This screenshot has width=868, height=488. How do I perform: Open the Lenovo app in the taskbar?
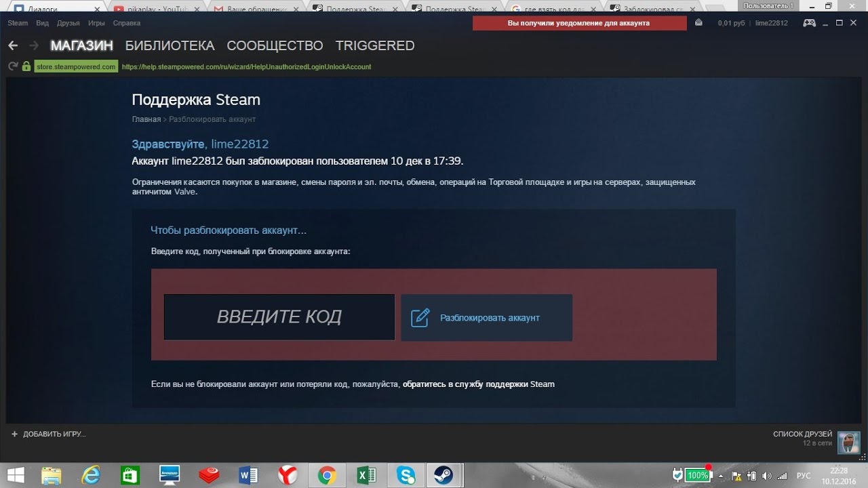pos(169,475)
